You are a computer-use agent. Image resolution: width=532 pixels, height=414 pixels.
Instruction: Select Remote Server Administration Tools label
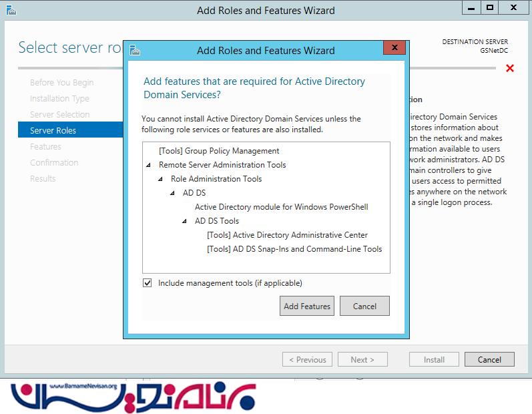pos(222,164)
